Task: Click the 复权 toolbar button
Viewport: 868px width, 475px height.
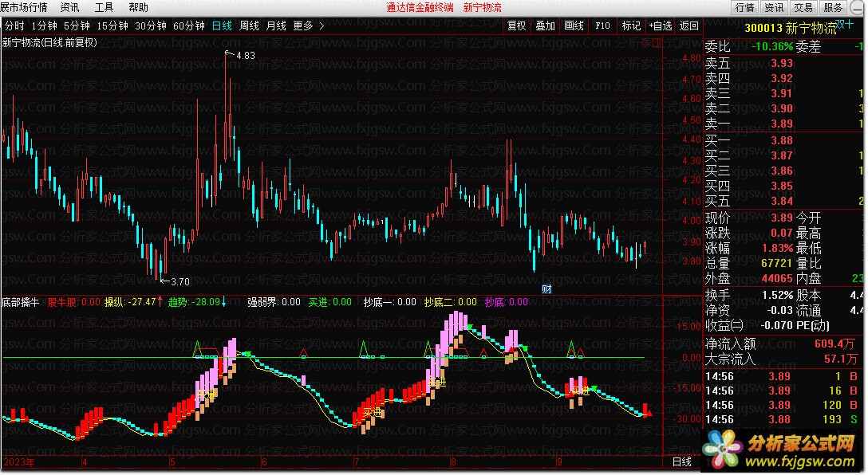Action: coord(516,26)
